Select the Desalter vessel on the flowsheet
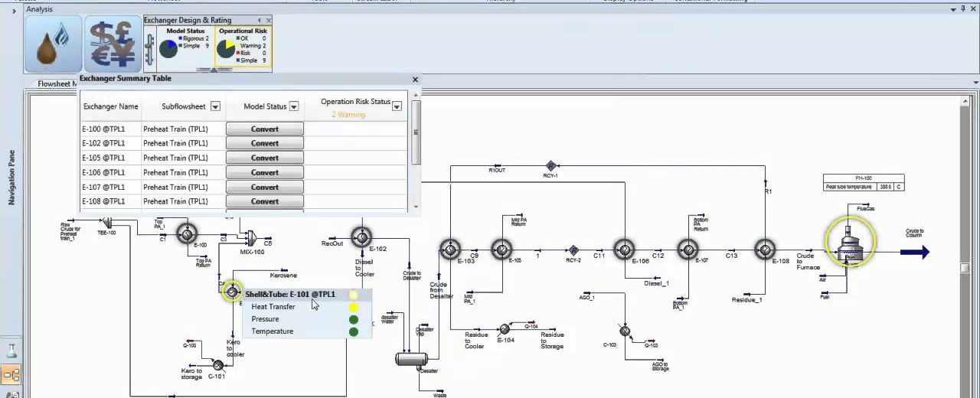Image resolution: width=980 pixels, height=398 pixels. pyautogui.click(x=411, y=358)
